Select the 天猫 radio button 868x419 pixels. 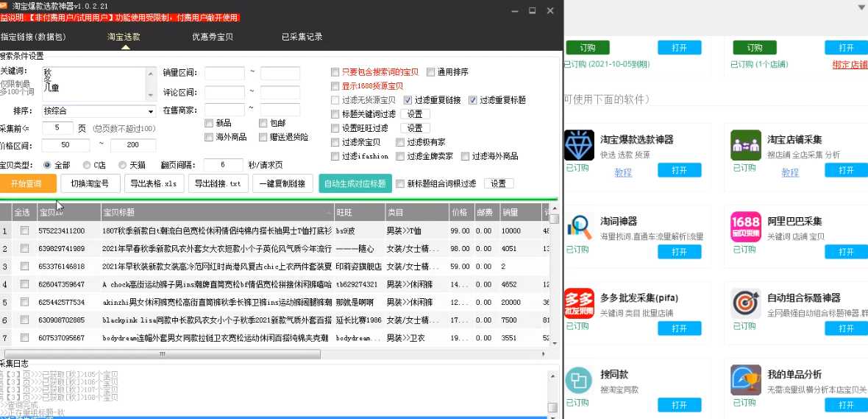coord(123,165)
